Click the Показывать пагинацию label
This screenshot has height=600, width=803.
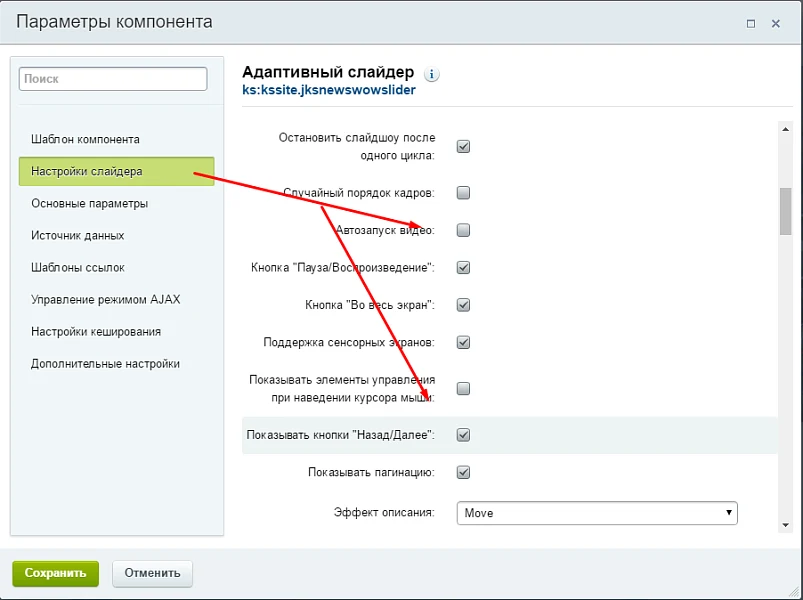point(371,473)
